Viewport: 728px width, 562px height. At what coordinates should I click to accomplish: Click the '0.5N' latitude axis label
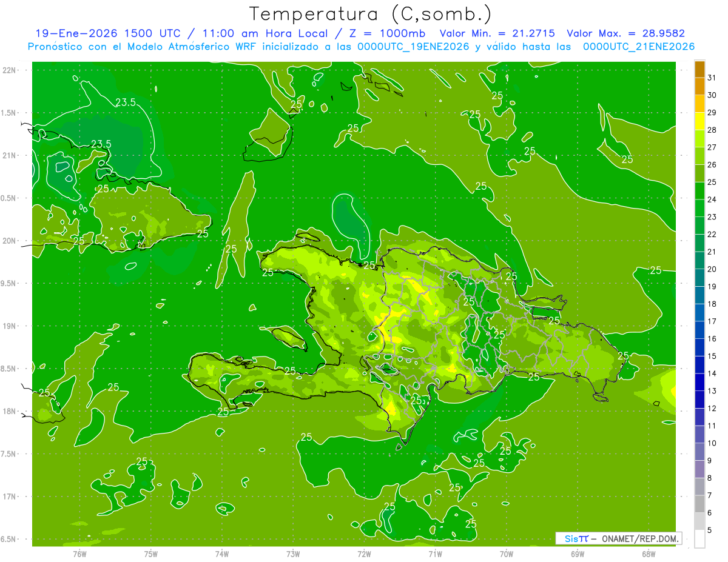point(9,198)
